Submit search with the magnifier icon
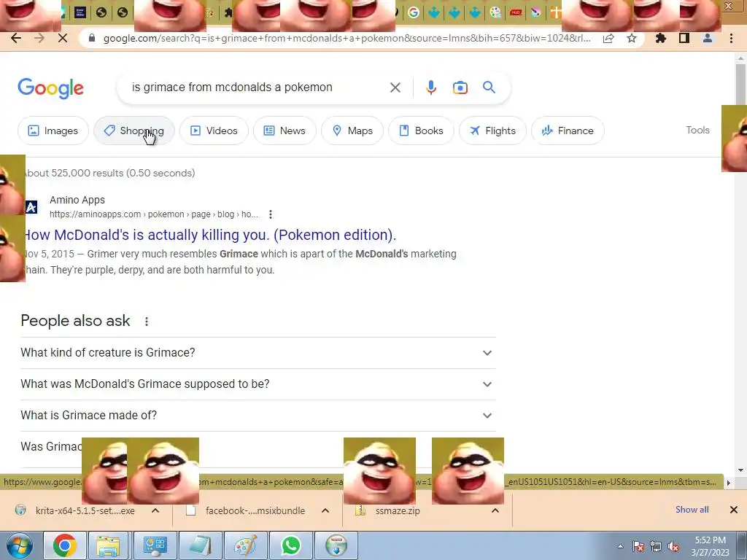The height and width of the screenshot is (560, 747). 489,87
